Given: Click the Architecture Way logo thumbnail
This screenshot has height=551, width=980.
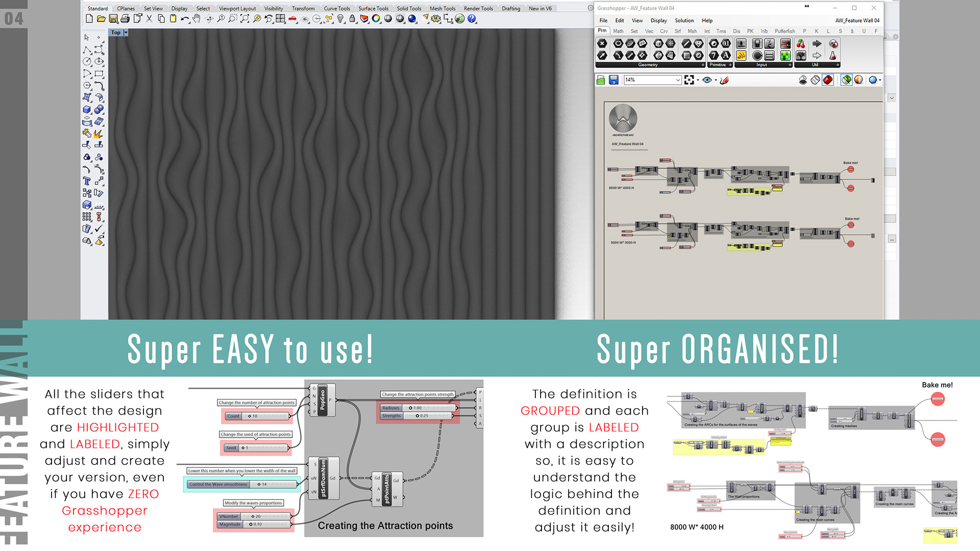Looking at the screenshot, I should [623, 118].
